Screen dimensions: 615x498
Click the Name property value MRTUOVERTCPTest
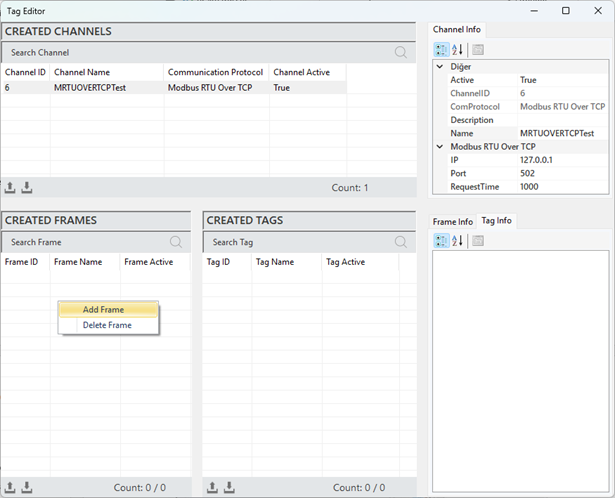coord(562,133)
